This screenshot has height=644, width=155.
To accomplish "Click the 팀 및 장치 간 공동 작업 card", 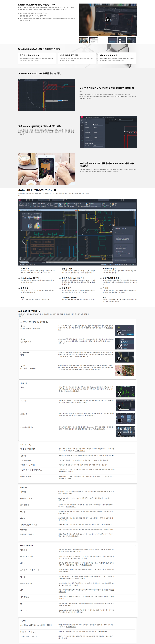I will (77, 58).
